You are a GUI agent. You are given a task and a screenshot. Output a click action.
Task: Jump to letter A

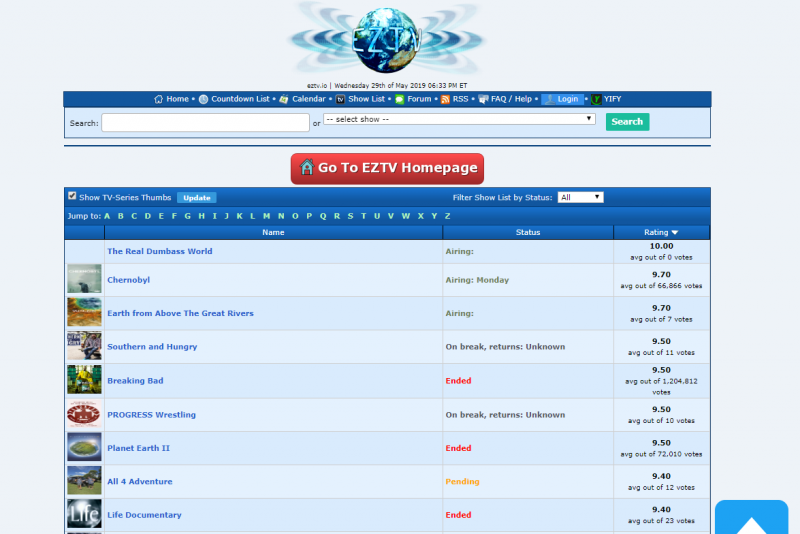coord(107,216)
